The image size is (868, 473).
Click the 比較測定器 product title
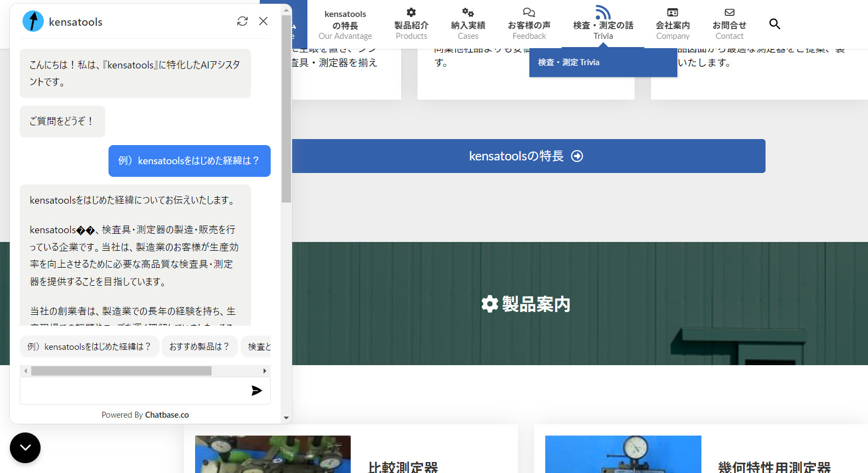click(x=403, y=467)
